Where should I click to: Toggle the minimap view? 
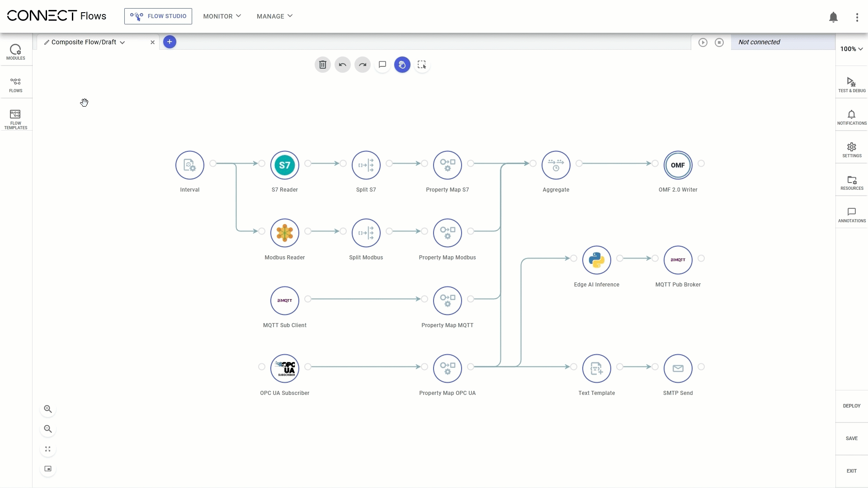(x=48, y=469)
